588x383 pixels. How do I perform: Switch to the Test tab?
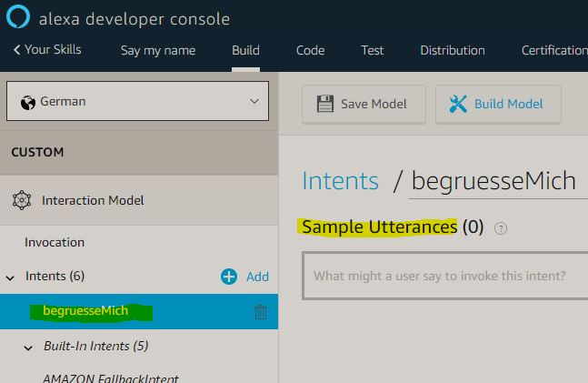pos(372,50)
